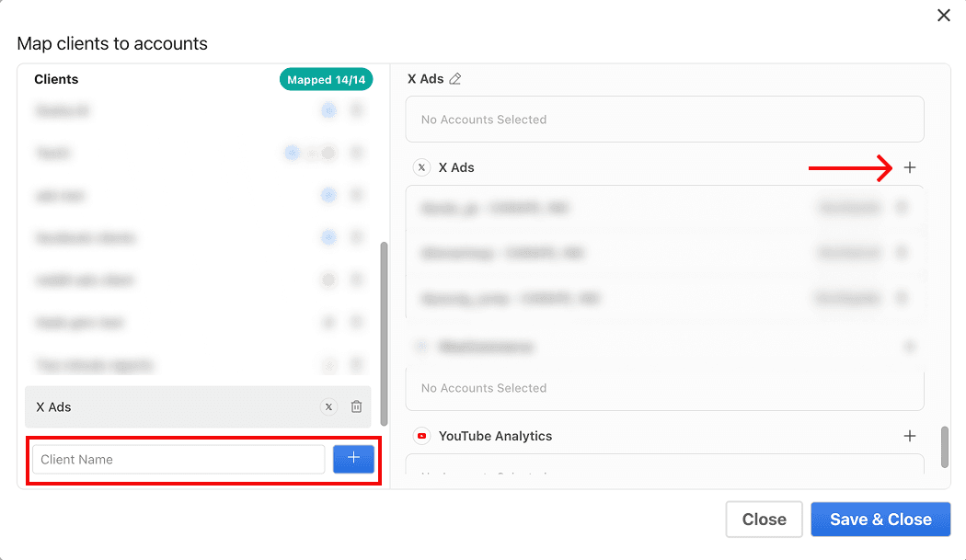Click the X icon in X Ads client row
The image size is (966, 560).
pyautogui.click(x=329, y=406)
